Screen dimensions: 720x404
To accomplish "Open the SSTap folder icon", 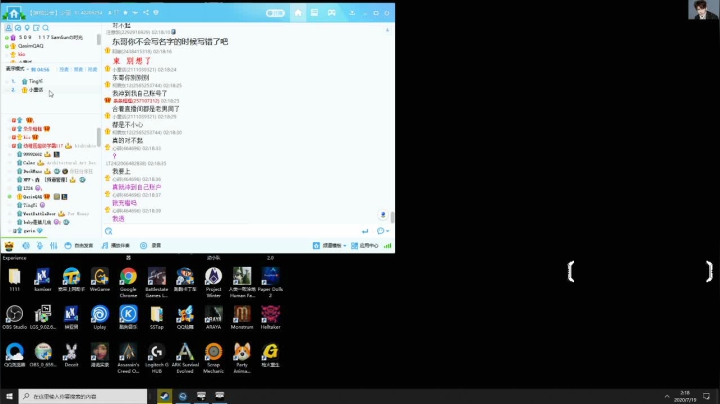I will [157, 317].
